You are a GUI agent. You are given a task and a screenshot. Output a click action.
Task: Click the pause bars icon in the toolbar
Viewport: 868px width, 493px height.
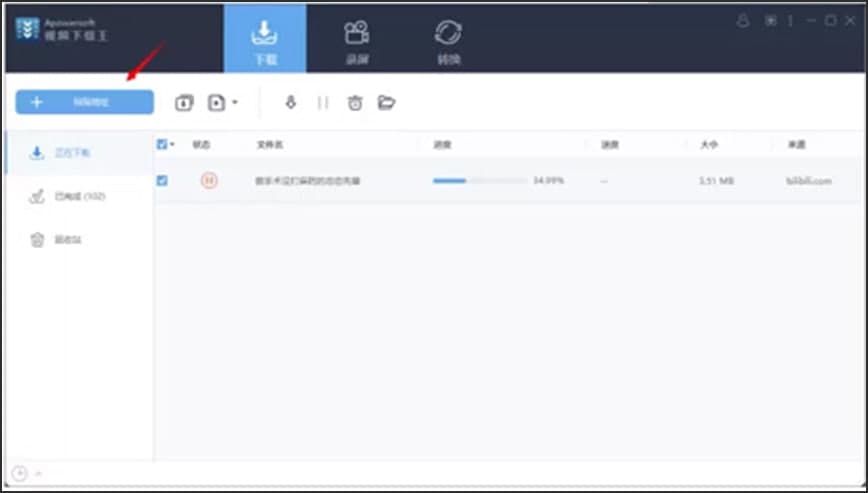[323, 102]
